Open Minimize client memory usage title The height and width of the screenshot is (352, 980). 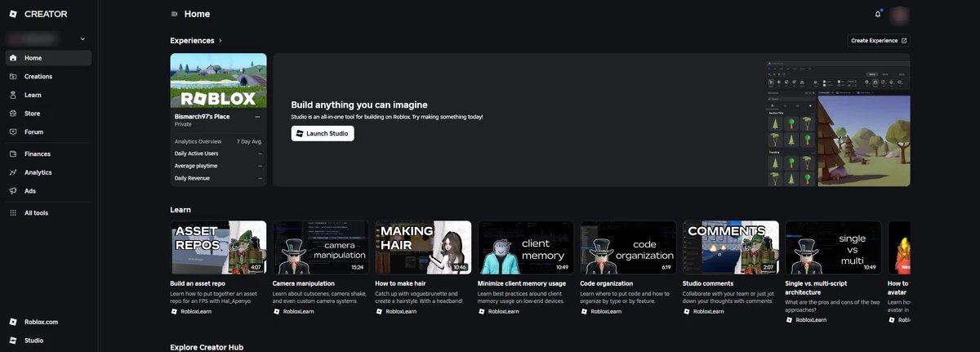pyautogui.click(x=522, y=283)
